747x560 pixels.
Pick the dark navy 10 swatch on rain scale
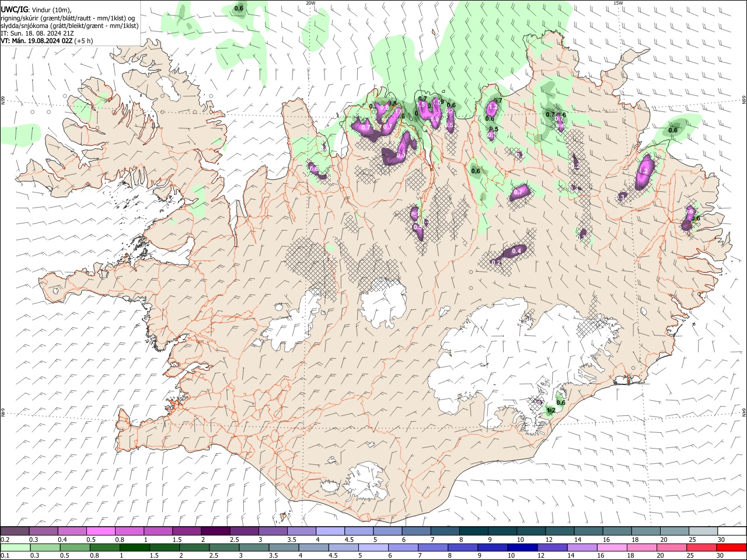tap(521, 548)
